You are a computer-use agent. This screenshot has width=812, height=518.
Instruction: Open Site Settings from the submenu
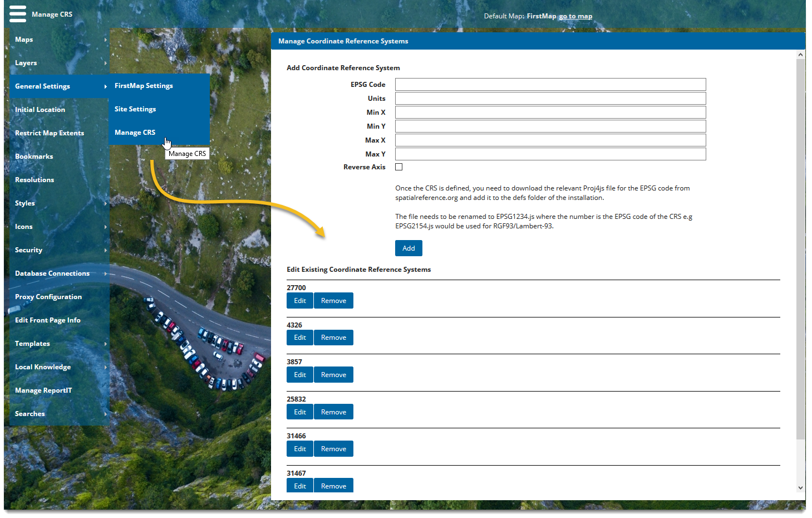point(135,109)
